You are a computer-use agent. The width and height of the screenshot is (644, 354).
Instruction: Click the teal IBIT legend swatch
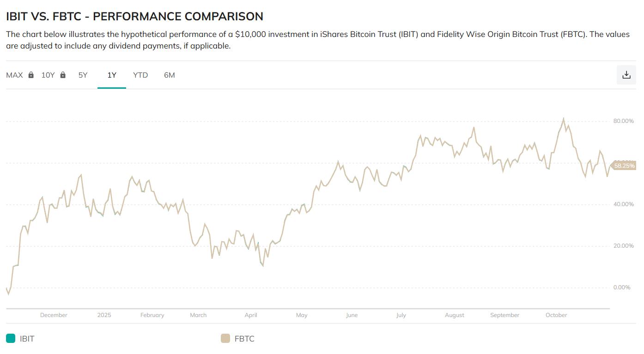click(x=11, y=338)
